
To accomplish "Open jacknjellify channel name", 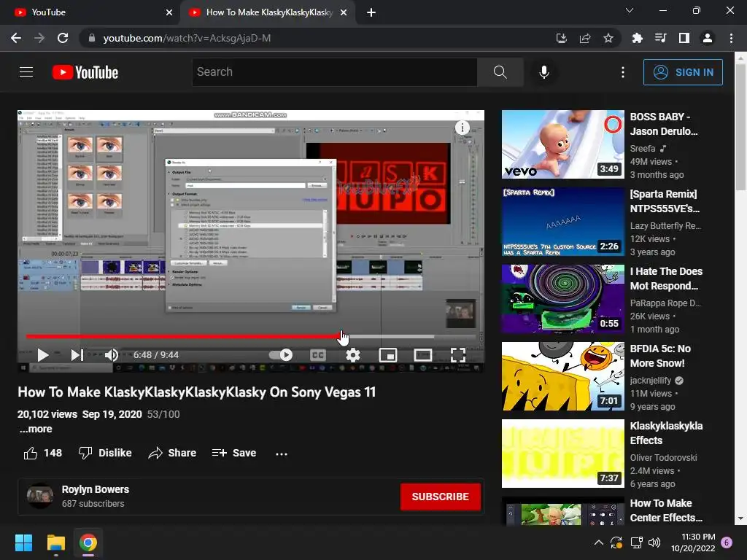I will coord(650,381).
